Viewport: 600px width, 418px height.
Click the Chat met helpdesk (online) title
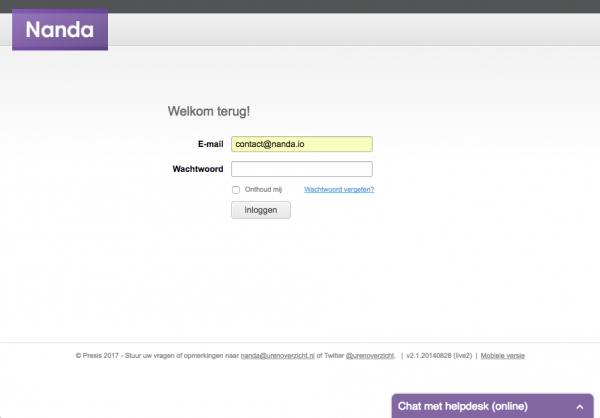click(463, 406)
